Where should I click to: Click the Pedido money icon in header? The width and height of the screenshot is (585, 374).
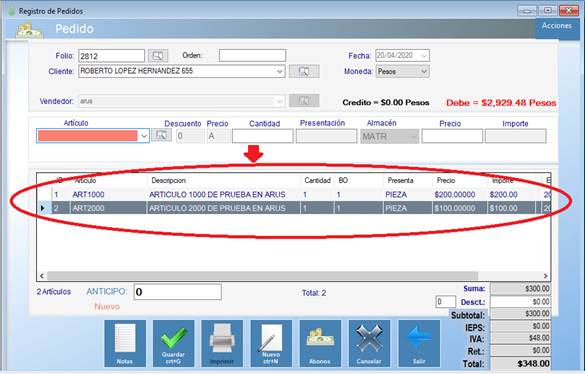click(x=29, y=31)
